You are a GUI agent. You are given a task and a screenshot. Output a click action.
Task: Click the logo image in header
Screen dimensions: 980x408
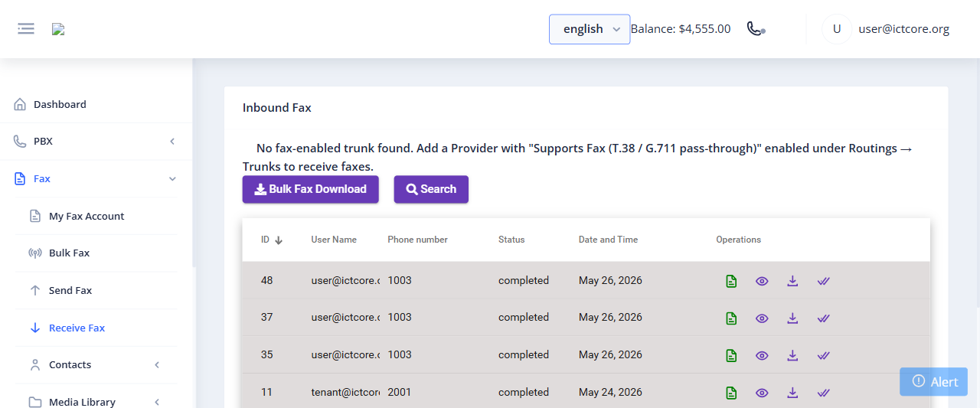58,29
